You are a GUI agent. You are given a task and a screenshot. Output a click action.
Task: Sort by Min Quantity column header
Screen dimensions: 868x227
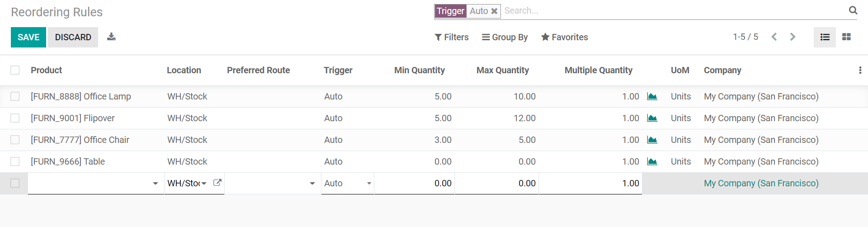(420, 70)
